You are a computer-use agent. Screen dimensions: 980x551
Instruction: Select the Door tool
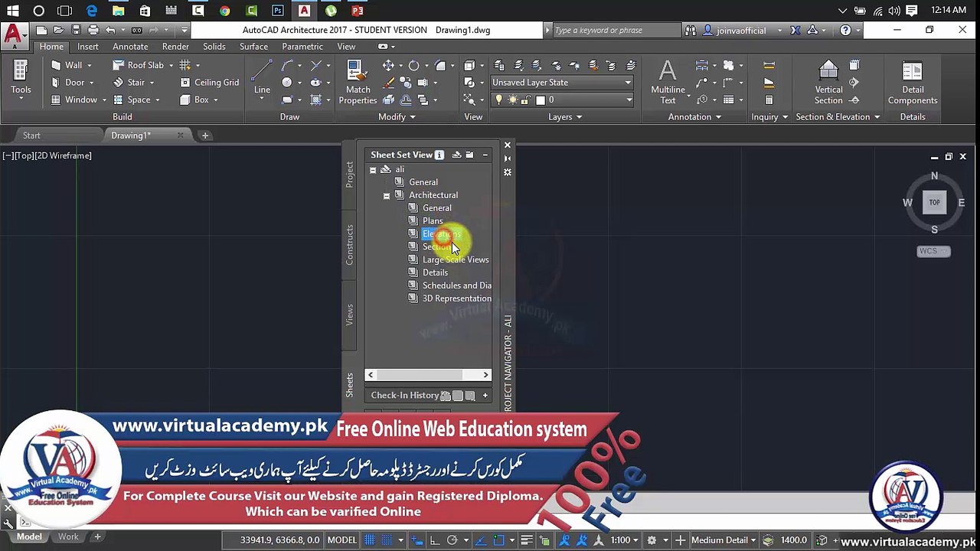67,83
